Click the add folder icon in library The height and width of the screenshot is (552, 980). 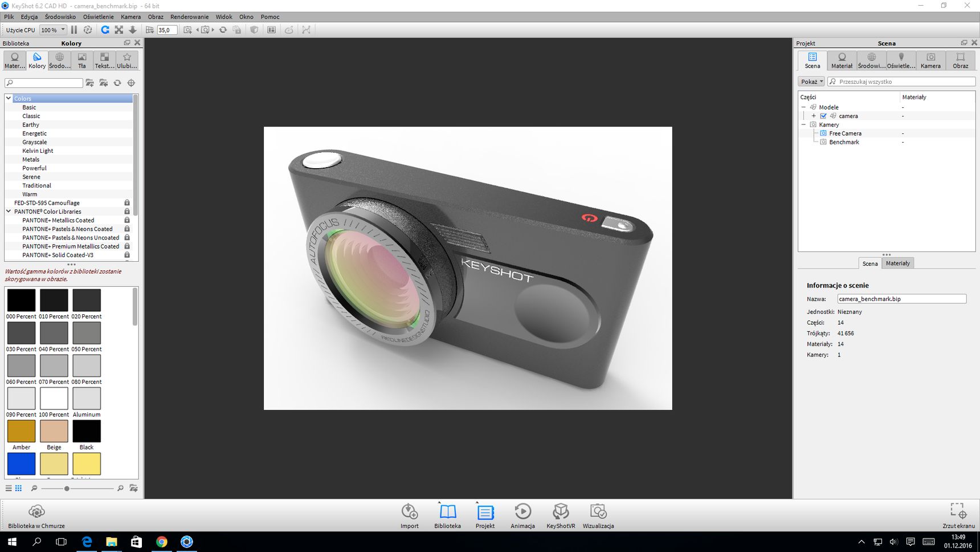(89, 83)
